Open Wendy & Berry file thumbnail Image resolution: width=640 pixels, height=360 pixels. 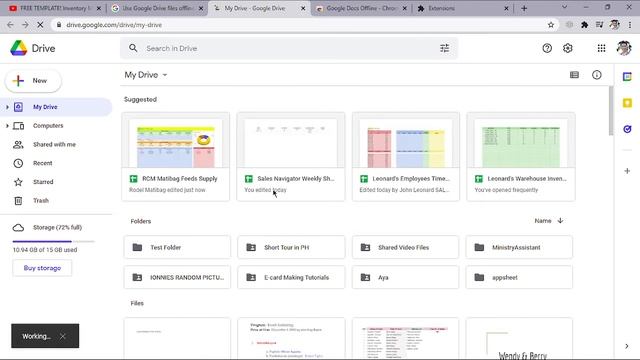pos(519,339)
